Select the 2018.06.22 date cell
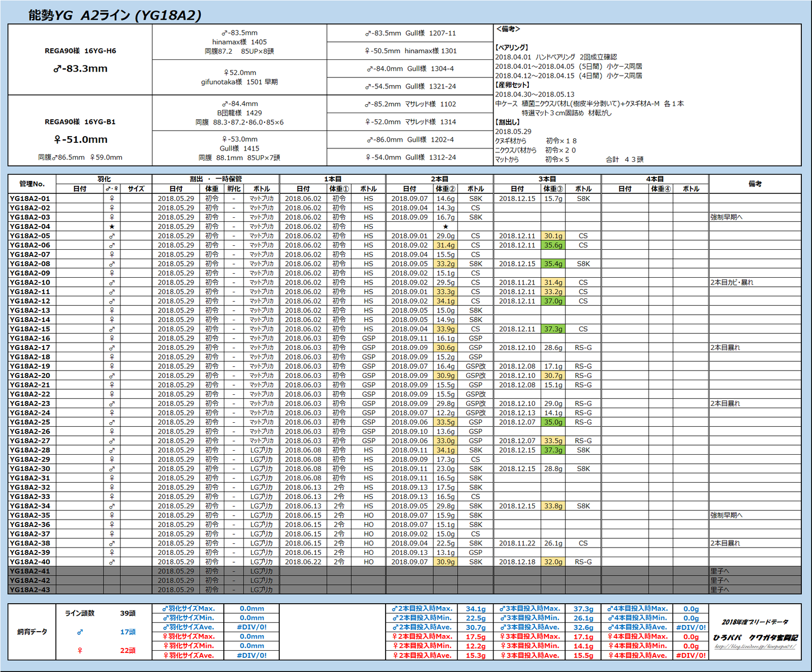812x672 pixels. pyautogui.click(x=303, y=562)
